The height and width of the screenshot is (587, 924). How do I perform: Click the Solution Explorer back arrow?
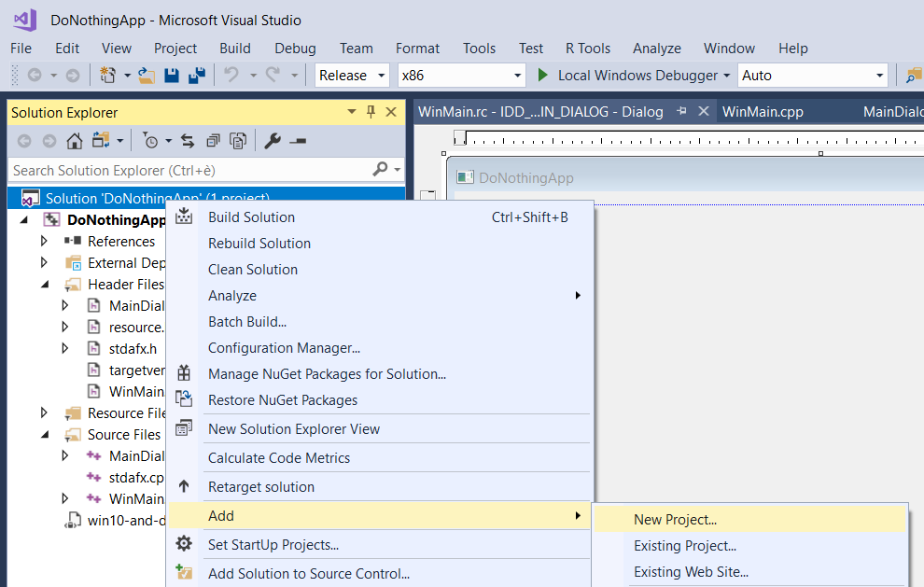pos(24,141)
